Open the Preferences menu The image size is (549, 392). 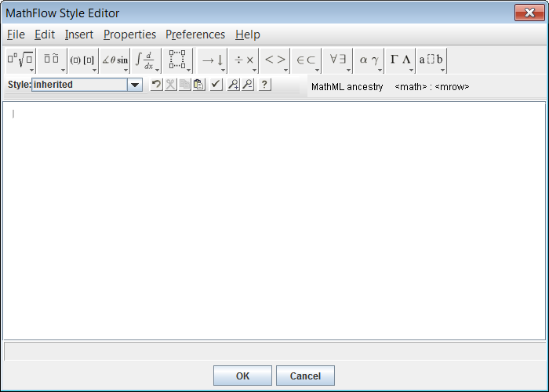click(195, 34)
